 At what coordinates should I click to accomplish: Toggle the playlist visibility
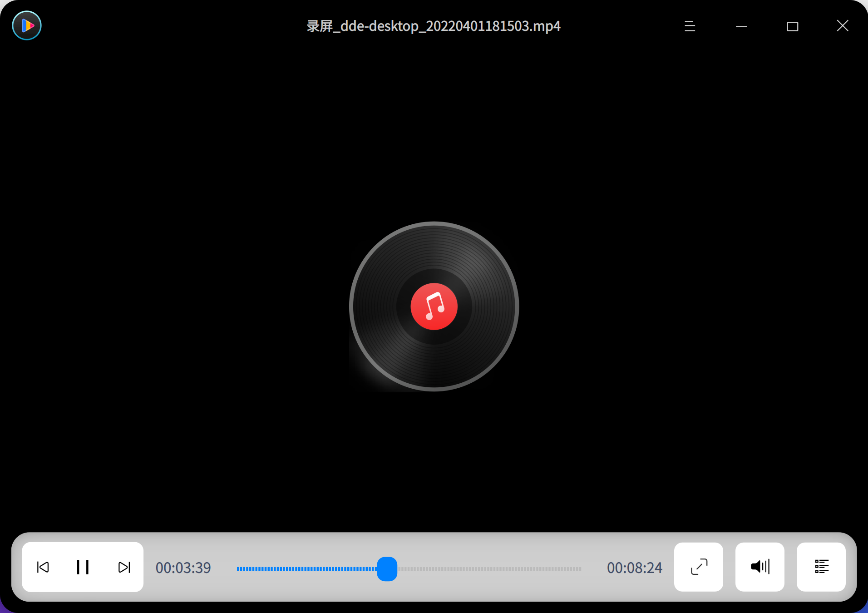(822, 567)
